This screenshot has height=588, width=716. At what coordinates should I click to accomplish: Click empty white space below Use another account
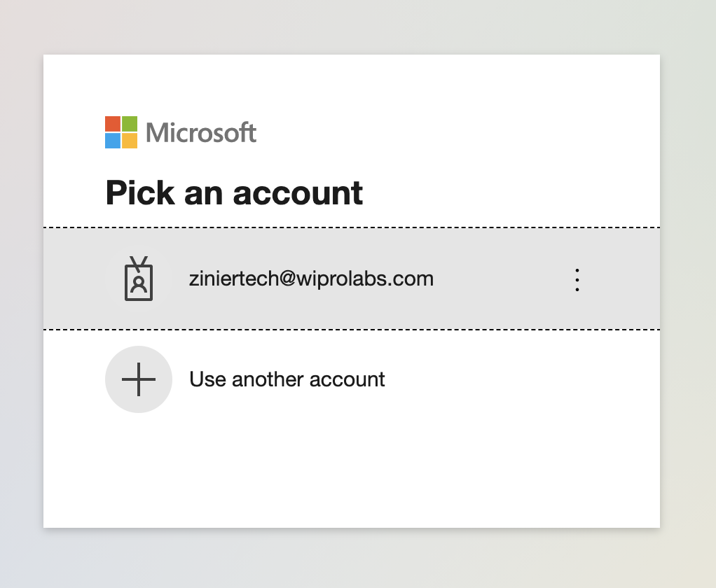pos(352,470)
